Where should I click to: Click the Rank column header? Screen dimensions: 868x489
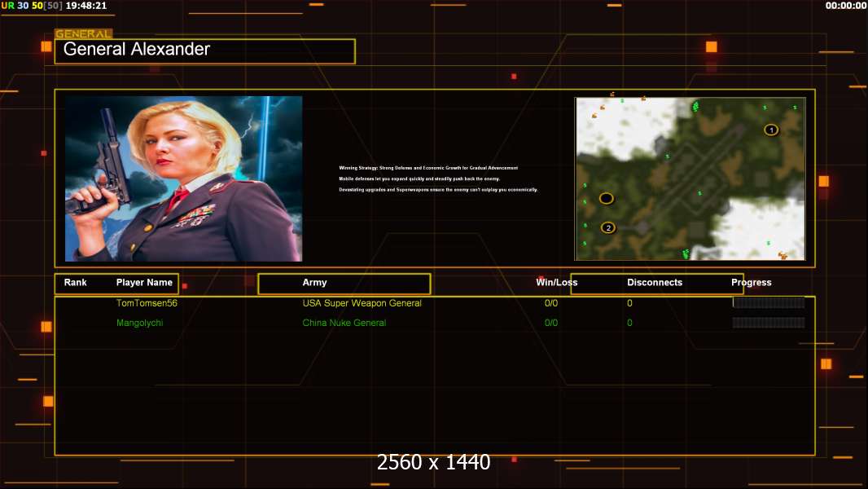coord(75,283)
